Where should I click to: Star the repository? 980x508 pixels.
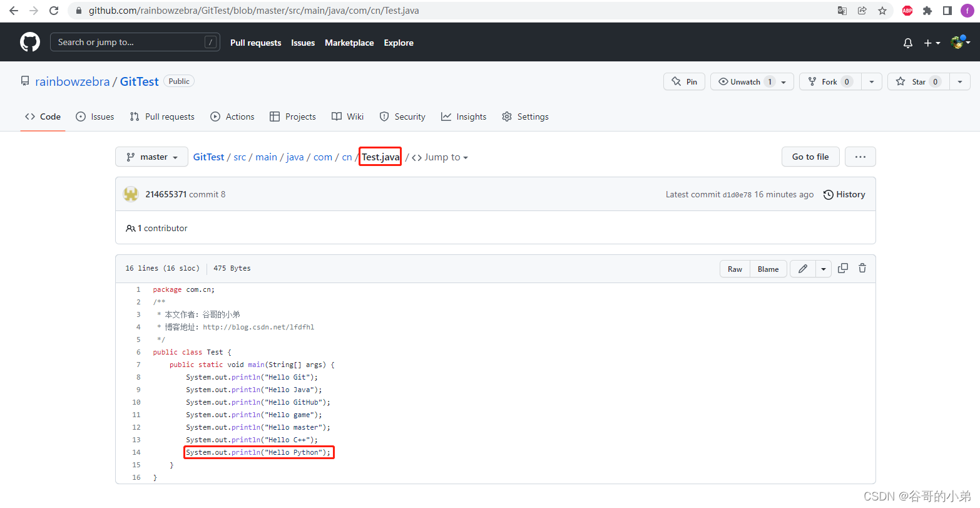[x=919, y=81]
